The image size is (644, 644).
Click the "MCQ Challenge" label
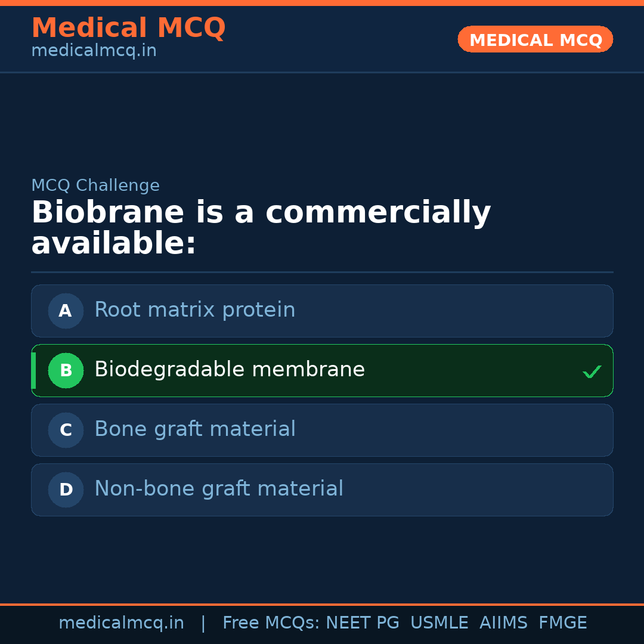coord(95,185)
